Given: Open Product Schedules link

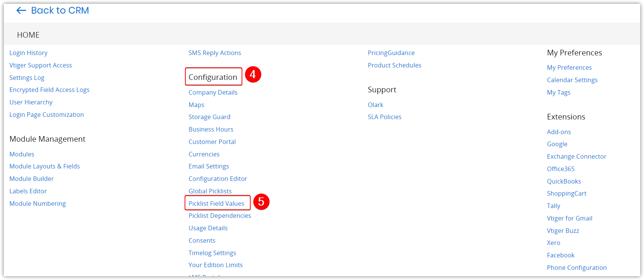Looking at the screenshot, I should tap(394, 65).
